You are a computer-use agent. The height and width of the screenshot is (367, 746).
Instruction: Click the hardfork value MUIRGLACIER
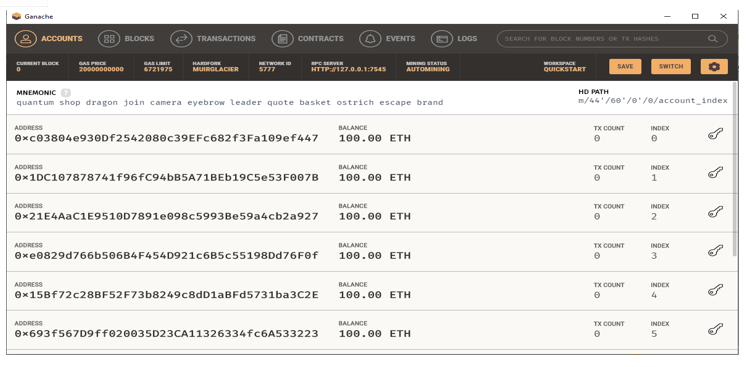click(x=216, y=69)
